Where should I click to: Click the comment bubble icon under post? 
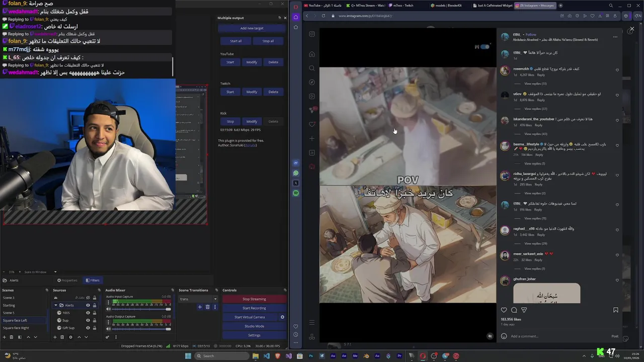click(514, 310)
